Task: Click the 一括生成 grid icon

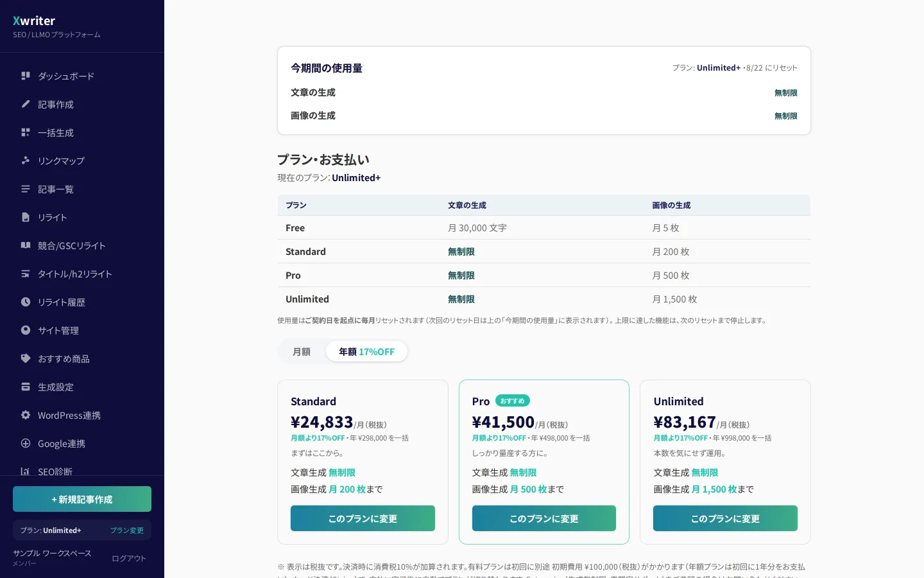Action: point(26,132)
